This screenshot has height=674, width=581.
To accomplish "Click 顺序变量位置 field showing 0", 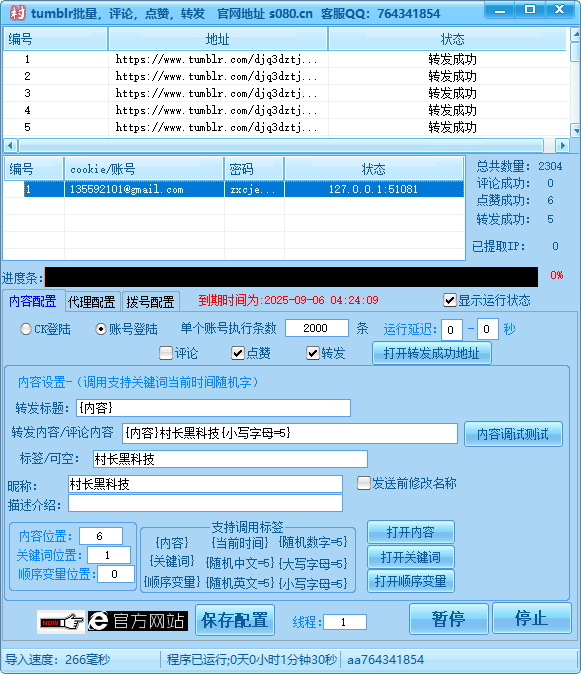I will (116, 574).
